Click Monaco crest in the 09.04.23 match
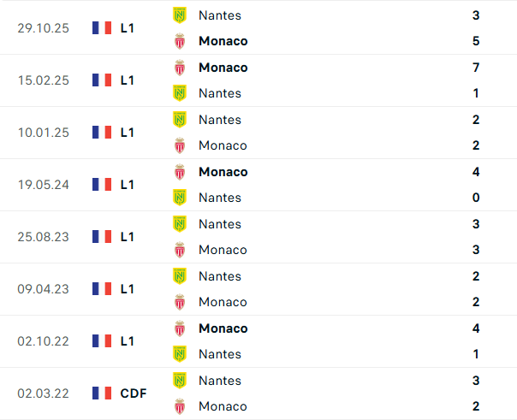This screenshot has height=420, width=517. coord(180,302)
